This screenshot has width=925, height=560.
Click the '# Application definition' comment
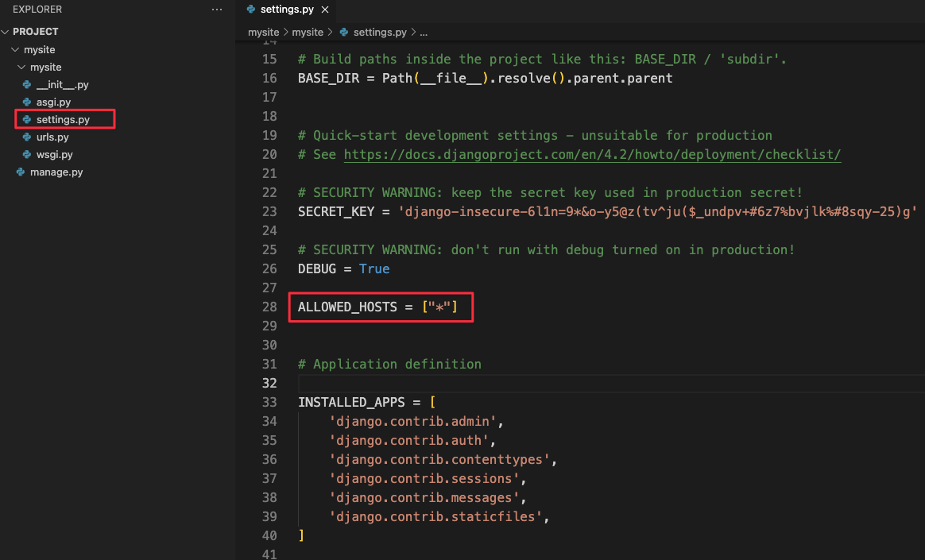point(389,365)
